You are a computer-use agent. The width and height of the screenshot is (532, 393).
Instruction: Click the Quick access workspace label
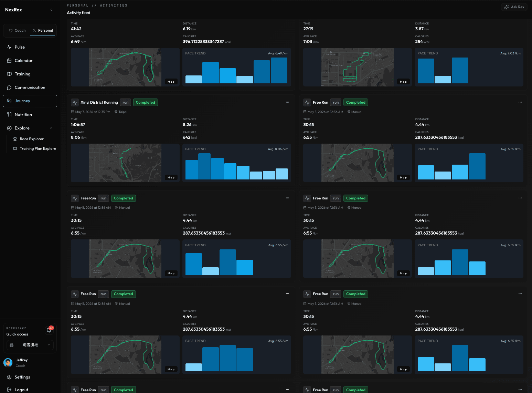pos(17,334)
